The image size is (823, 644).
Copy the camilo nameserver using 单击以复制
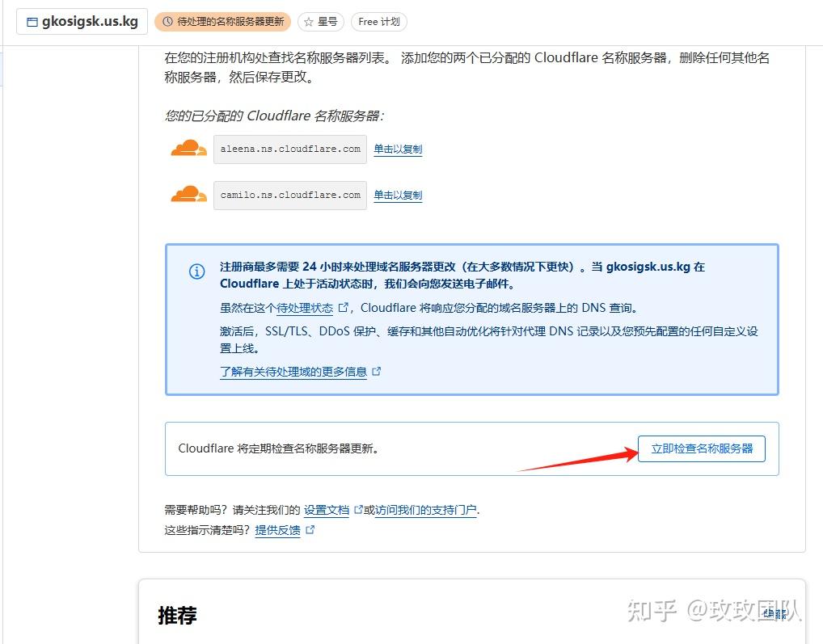(x=397, y=195)
